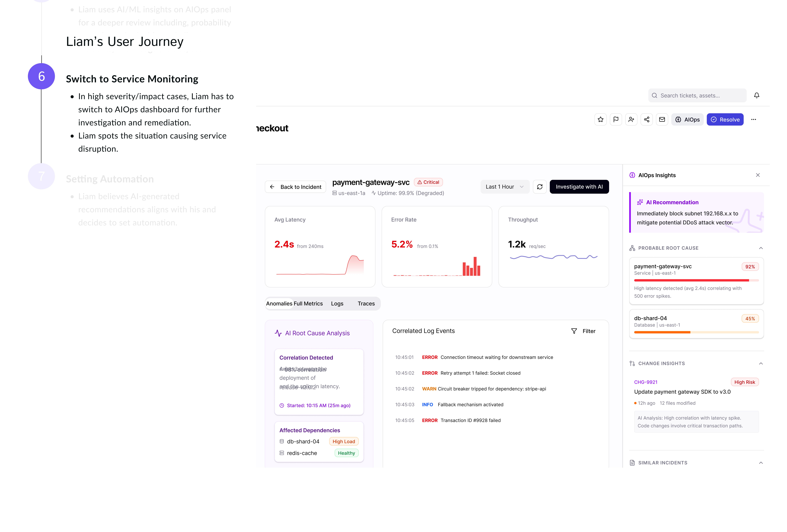
Task: Collapse the Change Insights section
Action: click(761, 363)
